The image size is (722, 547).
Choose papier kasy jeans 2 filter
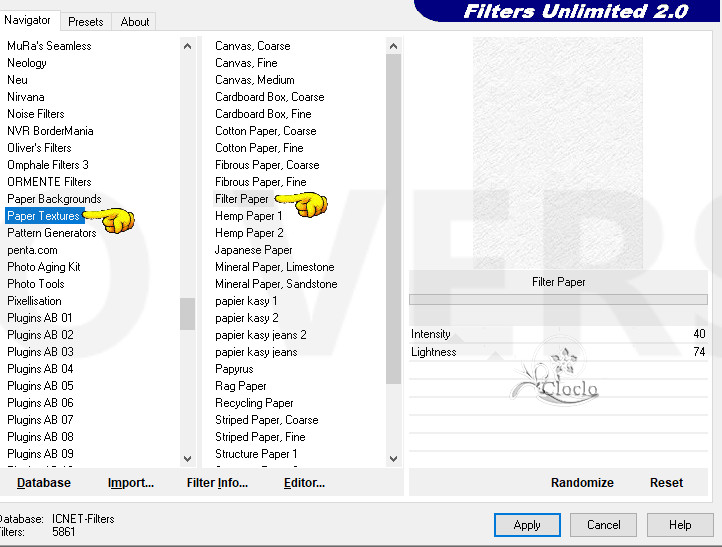coord(261,335)
